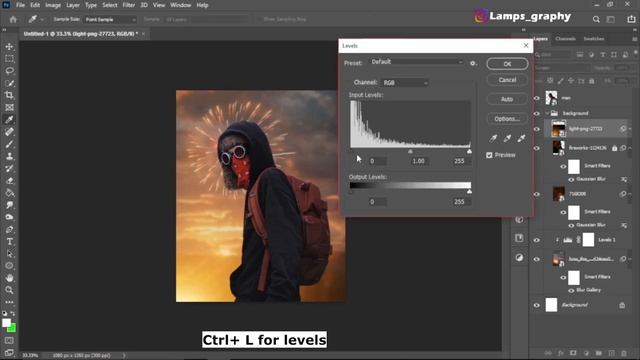Viewport: 640px width, 360px height.
Task: Hide the Levels 1 adjustment layer
Action: (x=537, y=240)
